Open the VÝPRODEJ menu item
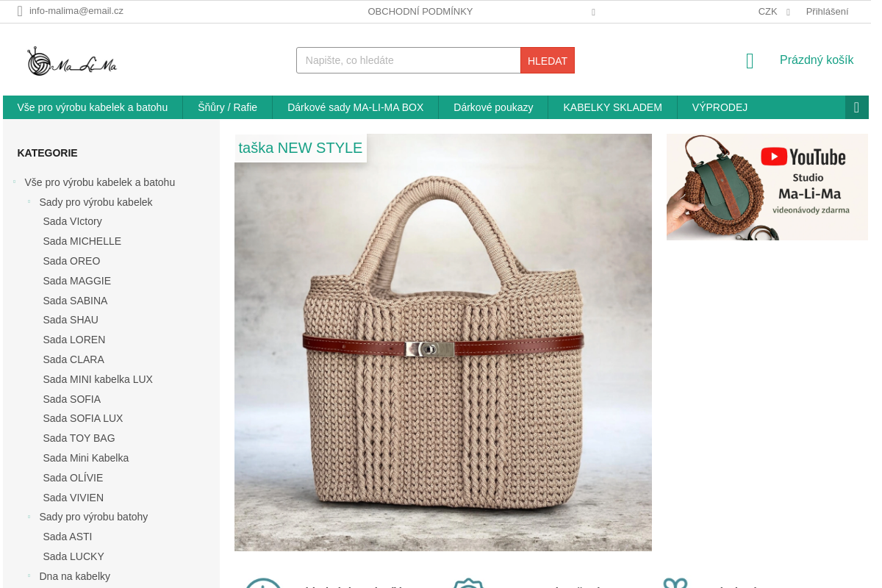This screenshot has width=882, height=588. point(720,107)
